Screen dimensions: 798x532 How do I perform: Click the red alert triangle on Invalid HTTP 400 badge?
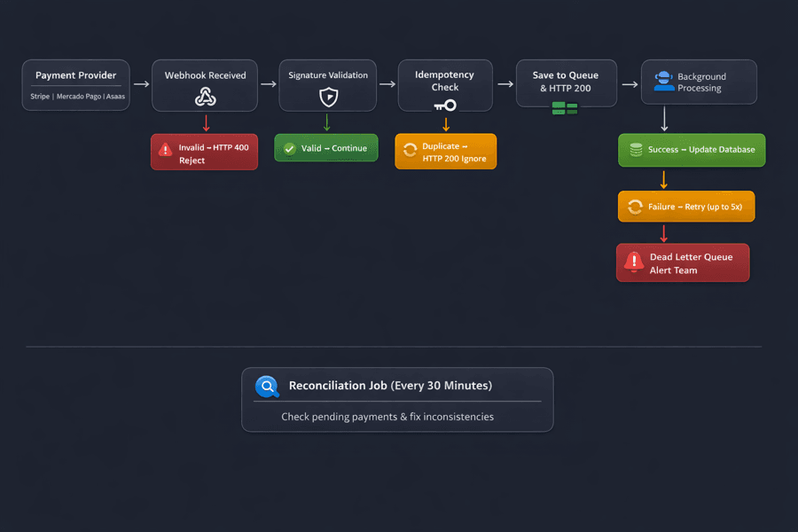point(165,151)
